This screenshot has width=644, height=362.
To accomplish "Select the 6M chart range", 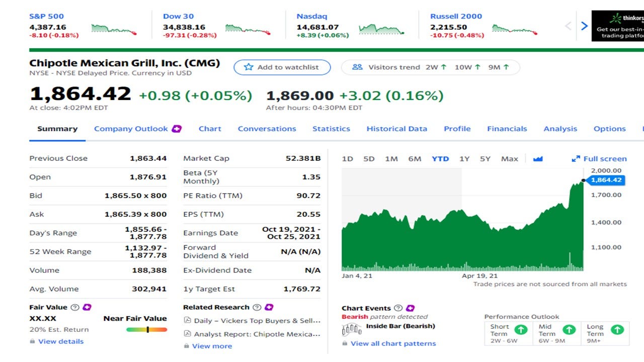I will [415, 159].
